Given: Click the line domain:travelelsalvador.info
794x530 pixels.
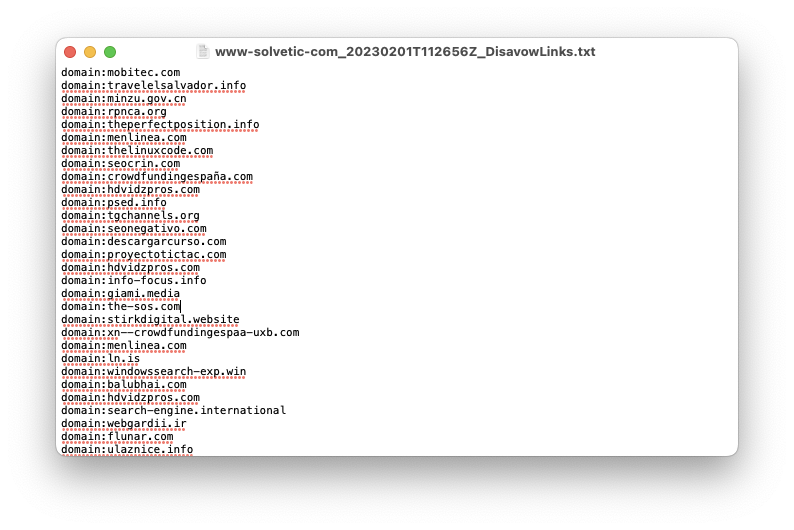Looking at the screenshot, I should click(153, 85).
